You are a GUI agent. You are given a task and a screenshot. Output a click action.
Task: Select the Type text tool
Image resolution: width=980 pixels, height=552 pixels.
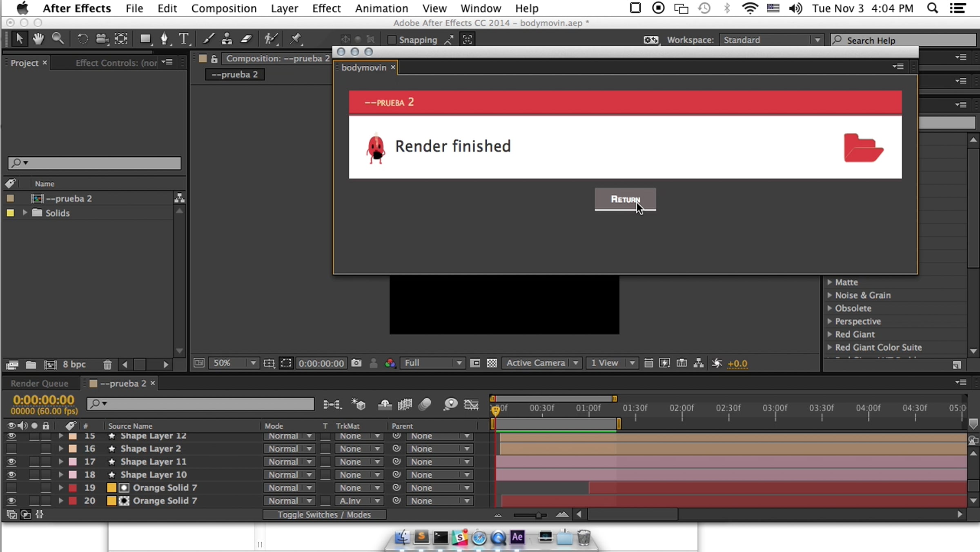pyautogui.click(x=184, y=39)
